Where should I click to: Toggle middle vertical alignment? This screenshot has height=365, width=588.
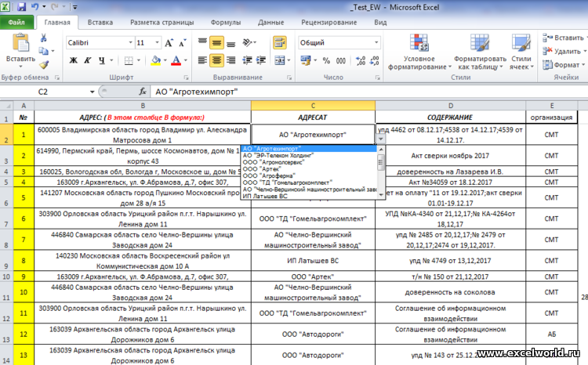coord(216,42)
